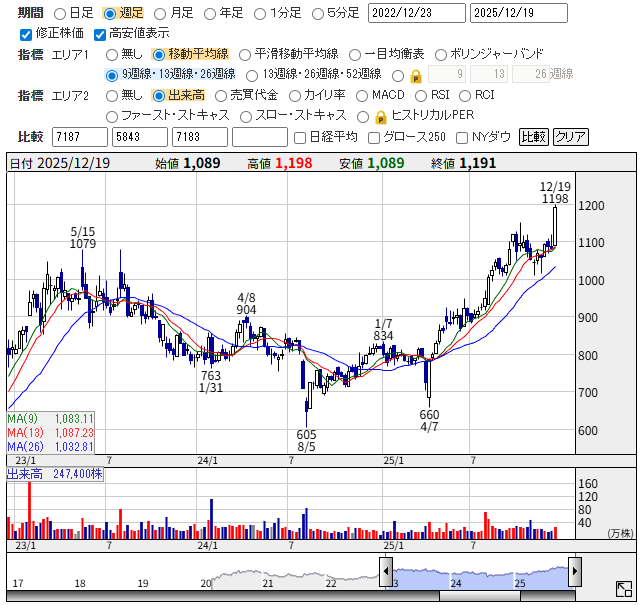Click comparison code field containing 7183
641x605 pixels.
200,137
